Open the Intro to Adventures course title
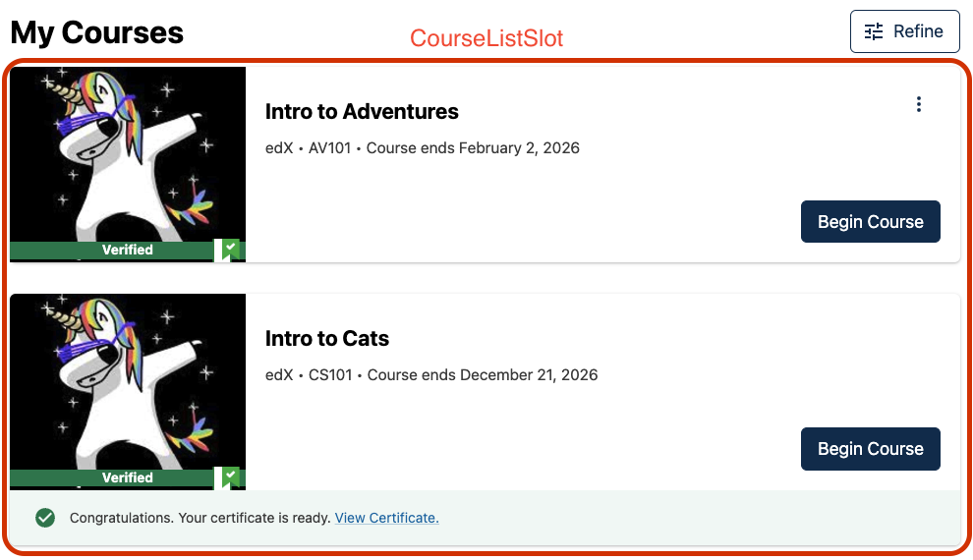The width and height of the screenshot is (973, 560). pos(362,112)
